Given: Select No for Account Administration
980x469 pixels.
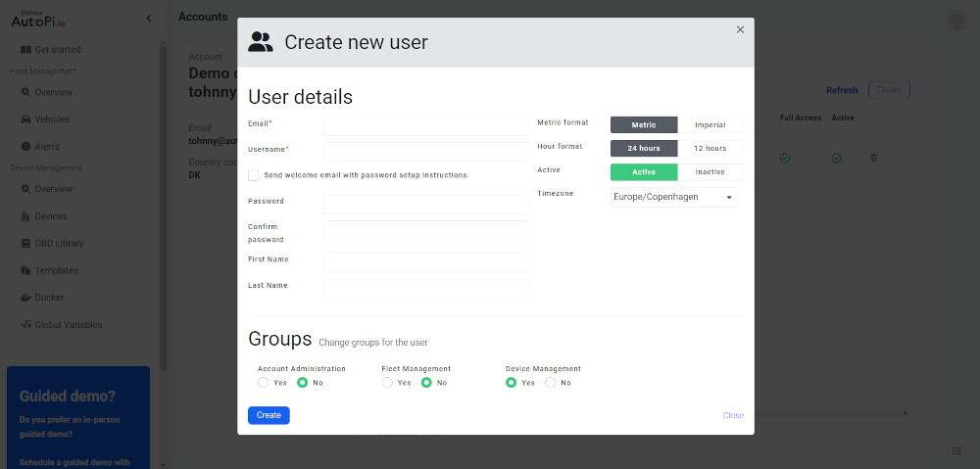Looking at the screenshot, I should pyautogui.click(x=303, y=383).
